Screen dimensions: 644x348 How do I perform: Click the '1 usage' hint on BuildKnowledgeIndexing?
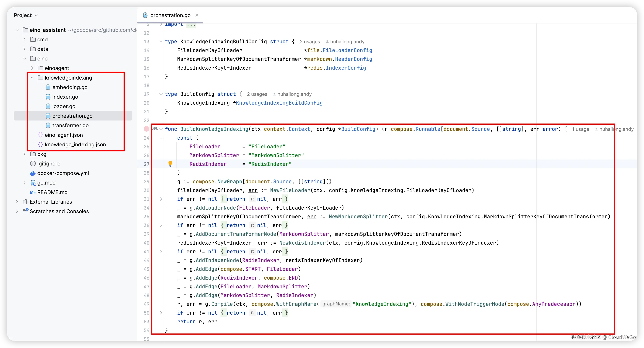coord(580,129)
